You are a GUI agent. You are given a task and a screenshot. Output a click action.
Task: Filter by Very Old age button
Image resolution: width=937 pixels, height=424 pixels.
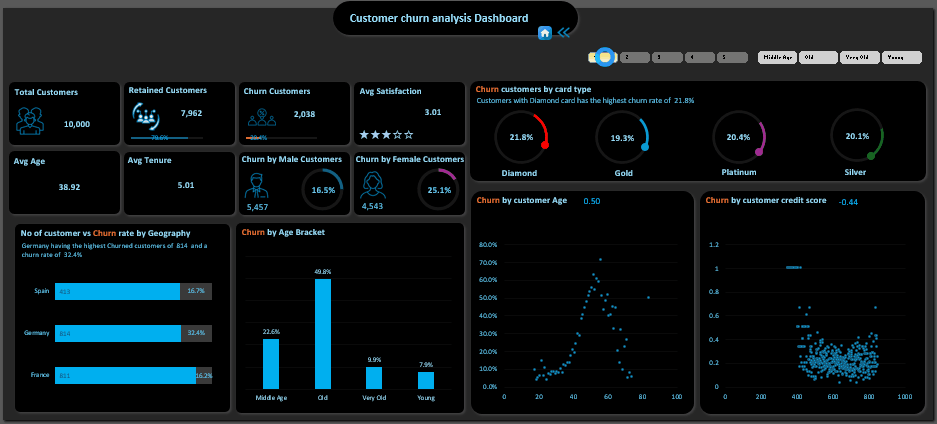click(859, 58)
